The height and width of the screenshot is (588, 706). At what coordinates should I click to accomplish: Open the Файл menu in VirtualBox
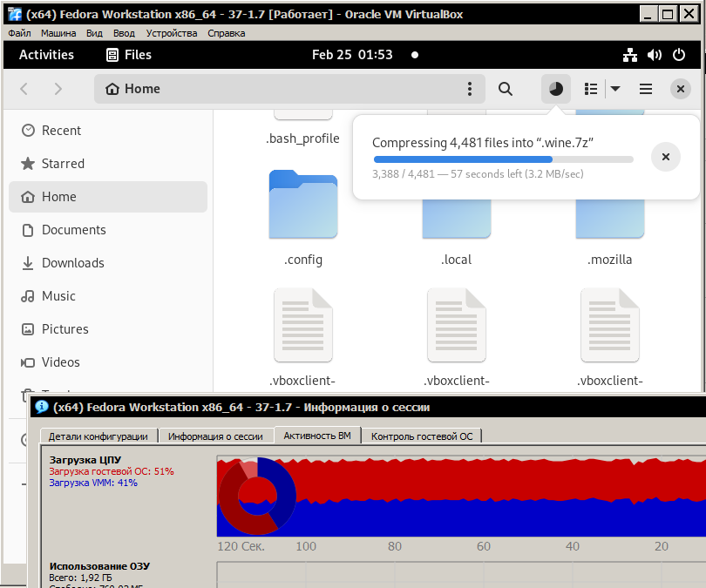[19, 33]
